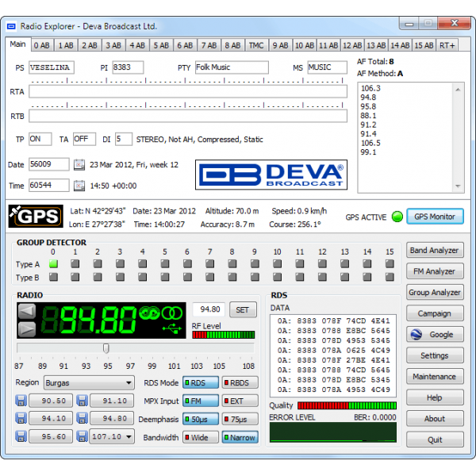Click the calendar icon next to Date field
The width and height of the screenshot is (476, 476).
click(x=79, y=164)
